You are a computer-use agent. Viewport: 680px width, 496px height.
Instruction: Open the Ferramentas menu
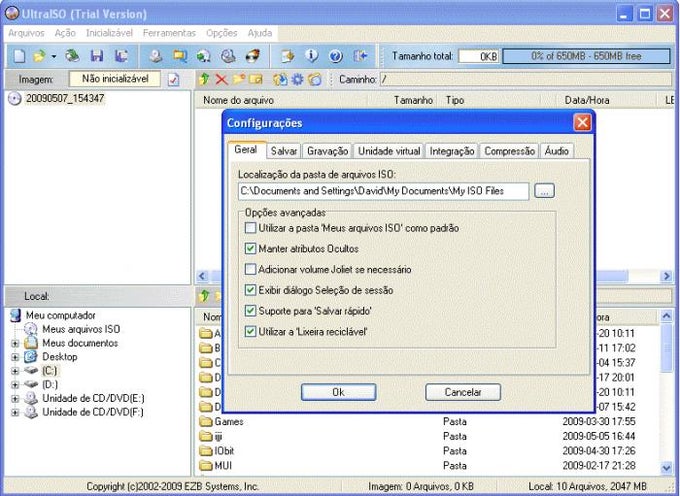169,33
